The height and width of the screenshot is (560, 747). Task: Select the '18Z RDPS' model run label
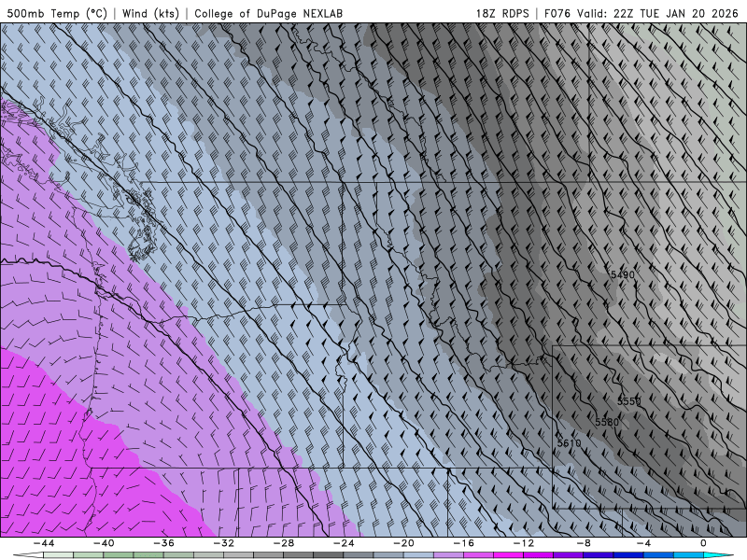tap(502, 13)
